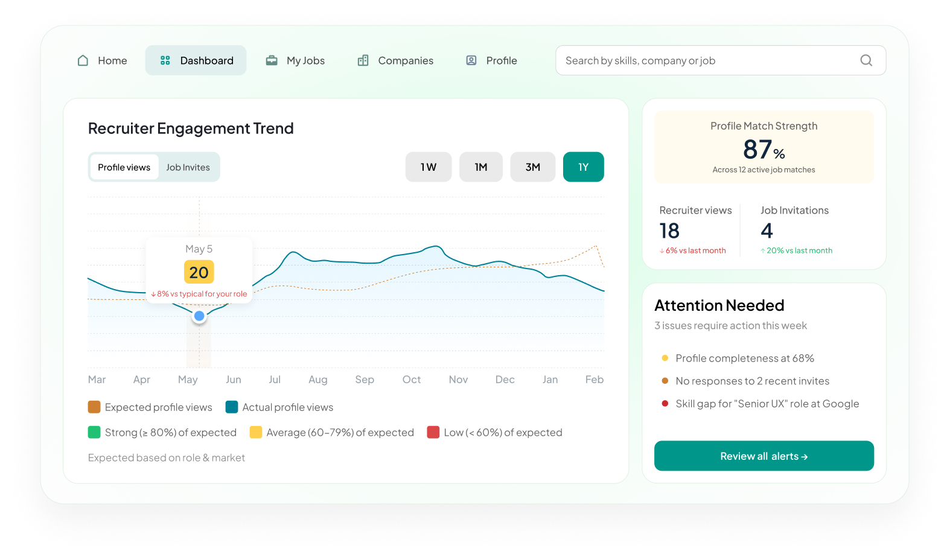Click the search magnifier icon
950x560 pixels.
click(x=866, y=60)
